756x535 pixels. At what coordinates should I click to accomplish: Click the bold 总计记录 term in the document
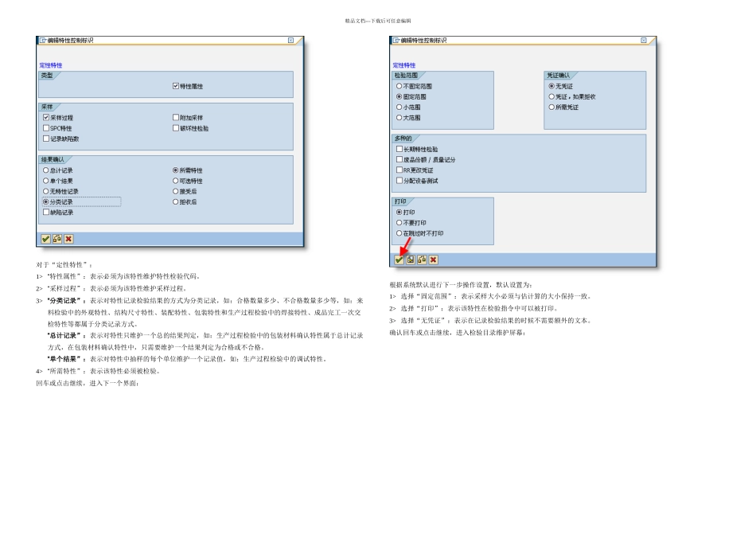(x=64, y=335)
